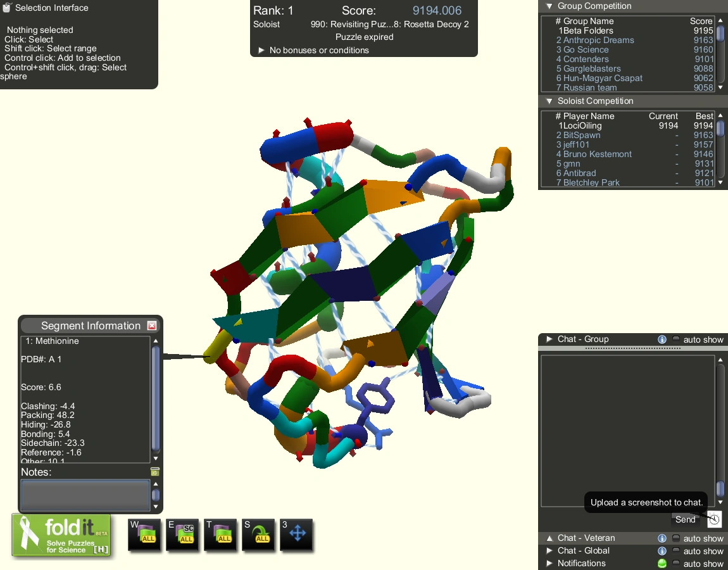
Task: Toggle auto show for Notifications
Action: (x=675, y=563)
